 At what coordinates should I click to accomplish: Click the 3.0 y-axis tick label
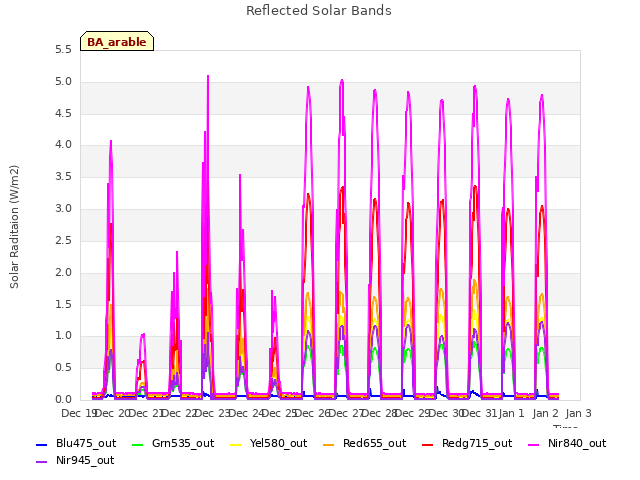pyautogui.click(x=63, y=209)
